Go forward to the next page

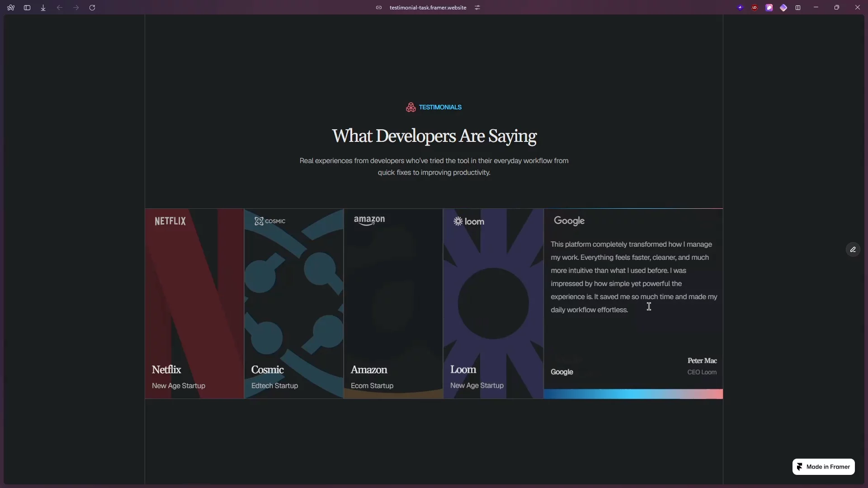click(76, 8)
